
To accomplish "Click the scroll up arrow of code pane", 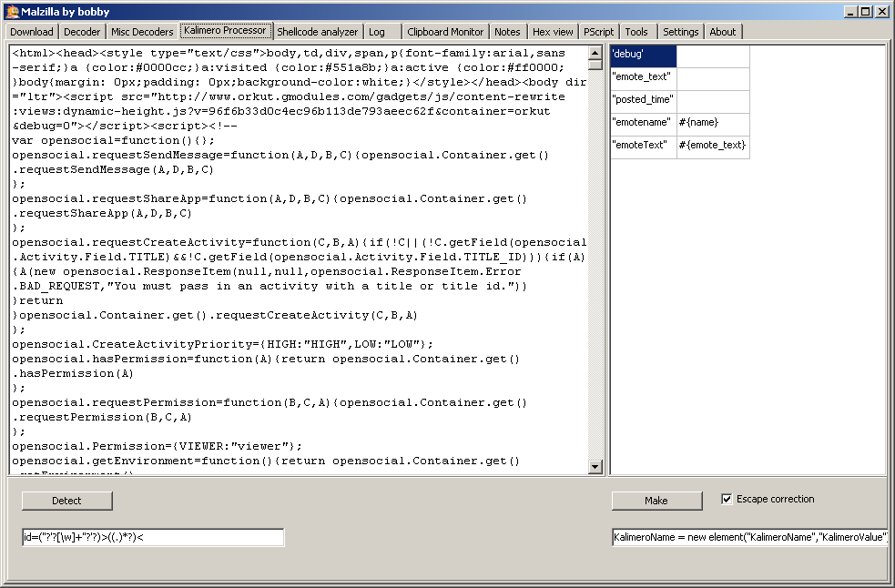I will pos(595,51).
